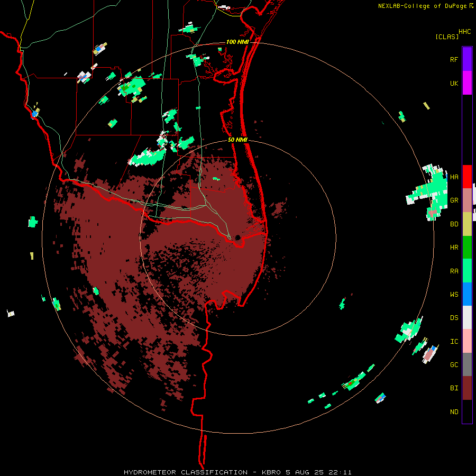This screenshot has width=476, height=476.
Task: Click the "GC" legend label
Action: [x=454, y=364]
